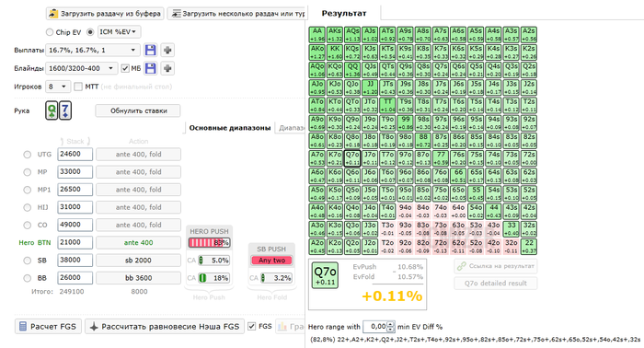The height and width of the screenshot is (348, 644).
Task: Click the Hero BTN ante 400 action
Action: (x=138, y=243)
